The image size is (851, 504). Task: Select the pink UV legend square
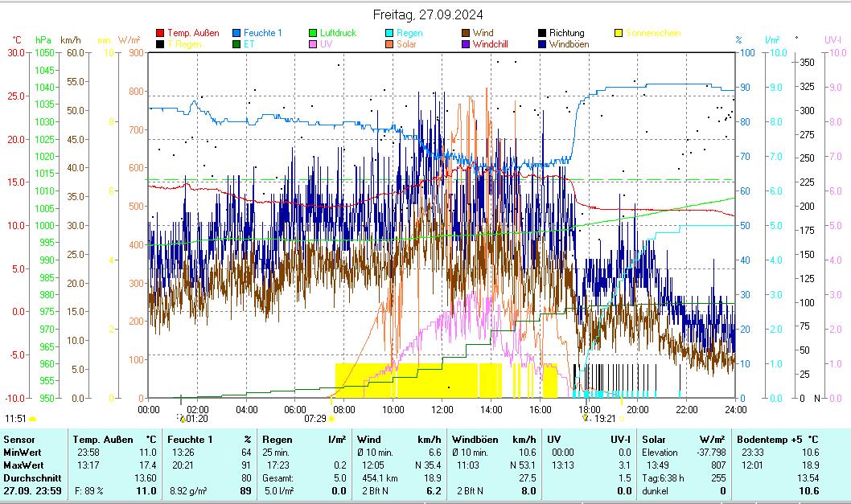pyautogui.click(x=313, y=44)
